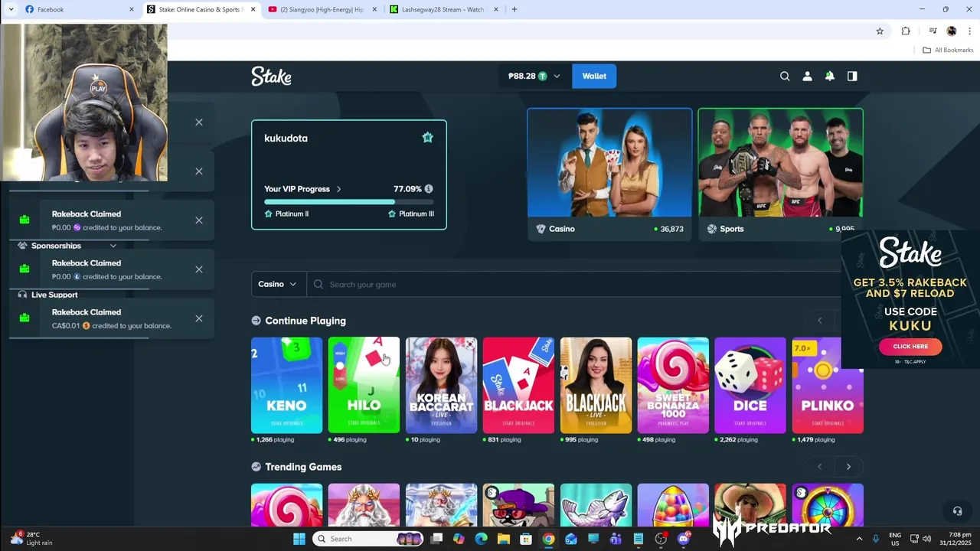Image resolution: width=980 pixels, height=551 pixels.
Task: Close the Facebook tab
Action: coord(132,9)
